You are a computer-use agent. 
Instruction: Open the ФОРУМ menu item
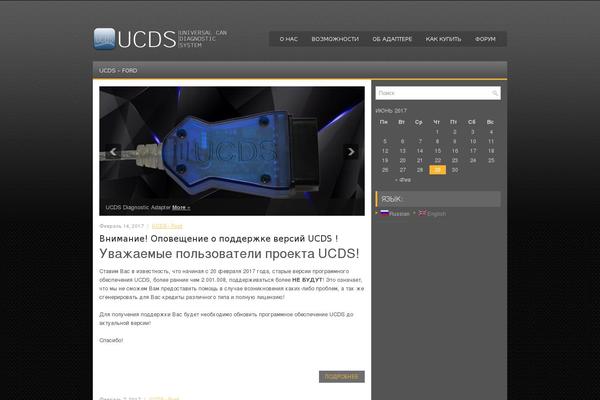pos(485,39)
